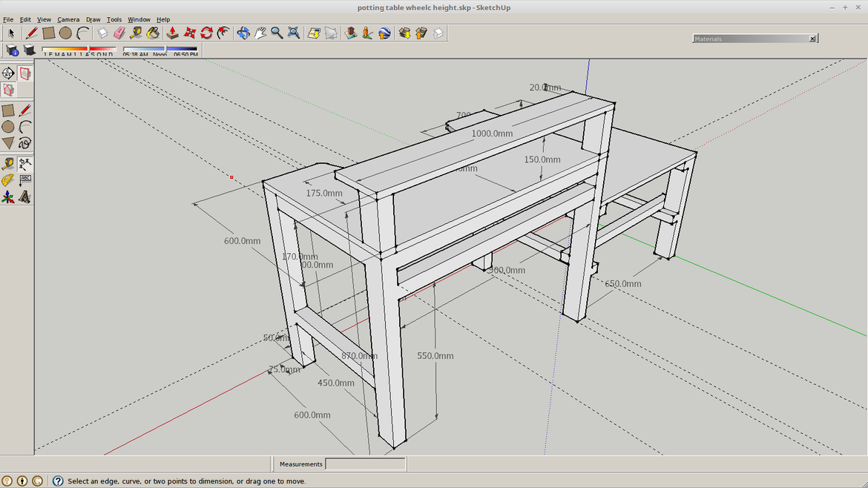Screen dimensions: 868x488
Task: Toggle the Section Plane display icon
Action: (25, 73)
